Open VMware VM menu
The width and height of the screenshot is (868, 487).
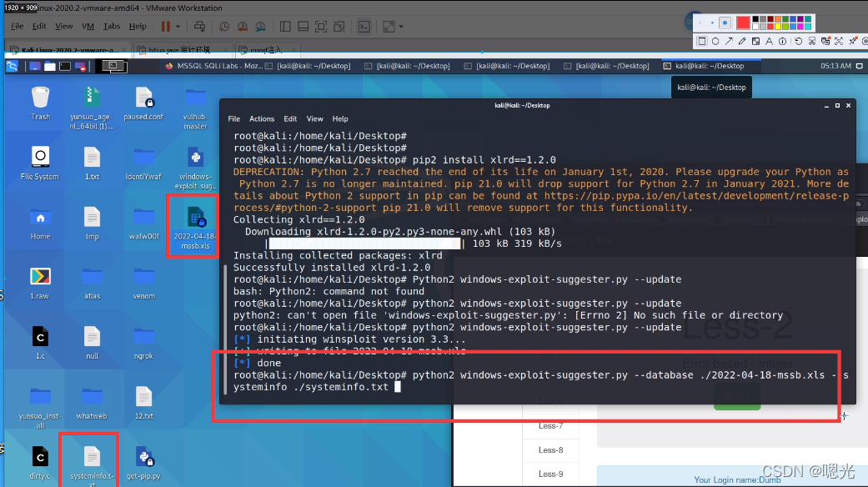[88, 26]
